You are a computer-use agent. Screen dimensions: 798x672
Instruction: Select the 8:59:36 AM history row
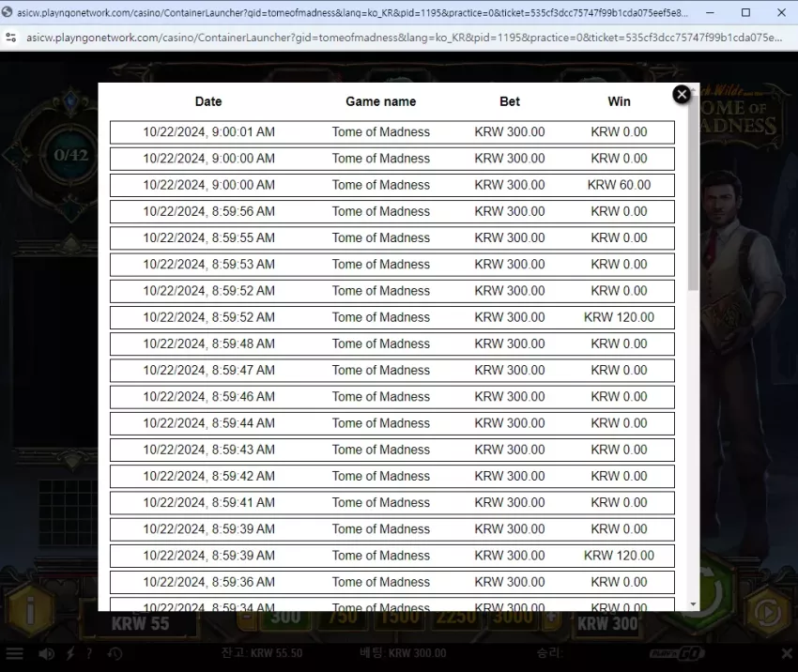coord(391,582)
